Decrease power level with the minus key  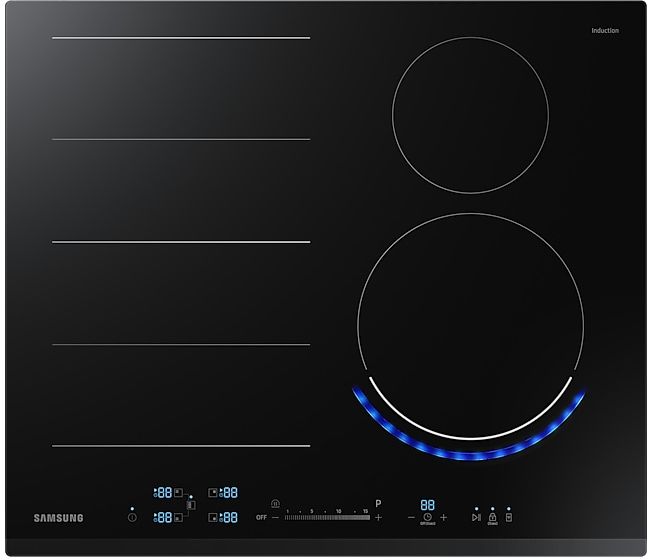(276, 517)
